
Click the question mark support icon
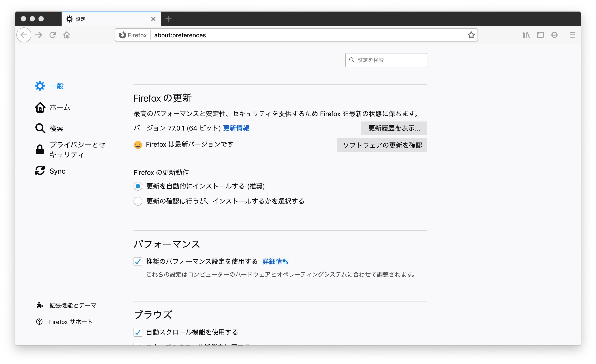(x=39, y=322)
